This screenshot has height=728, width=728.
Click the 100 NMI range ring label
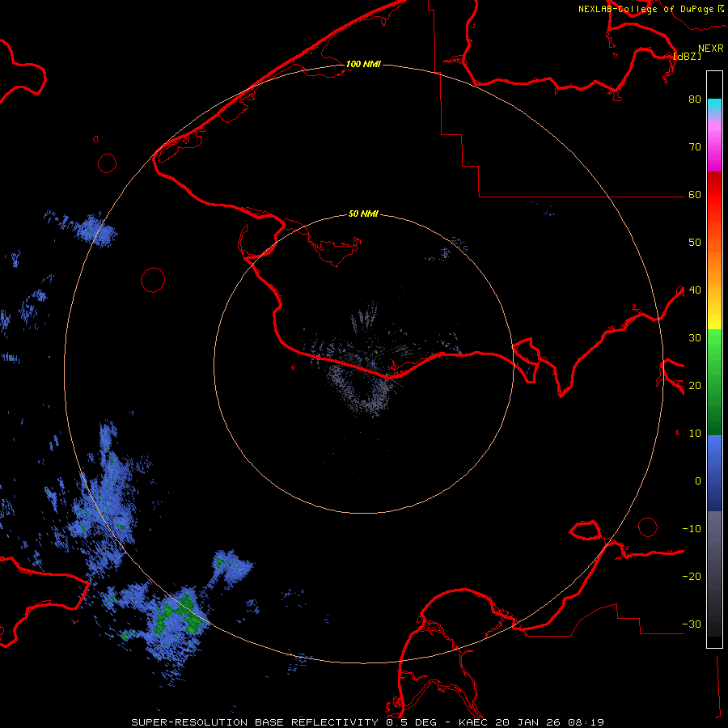363,64
